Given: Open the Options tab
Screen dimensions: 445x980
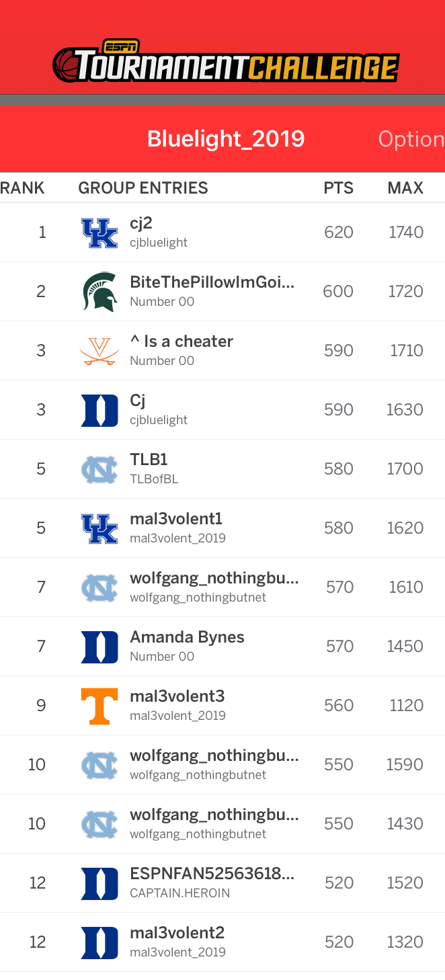Looking at the screenshot, I should tap(411, 139).
